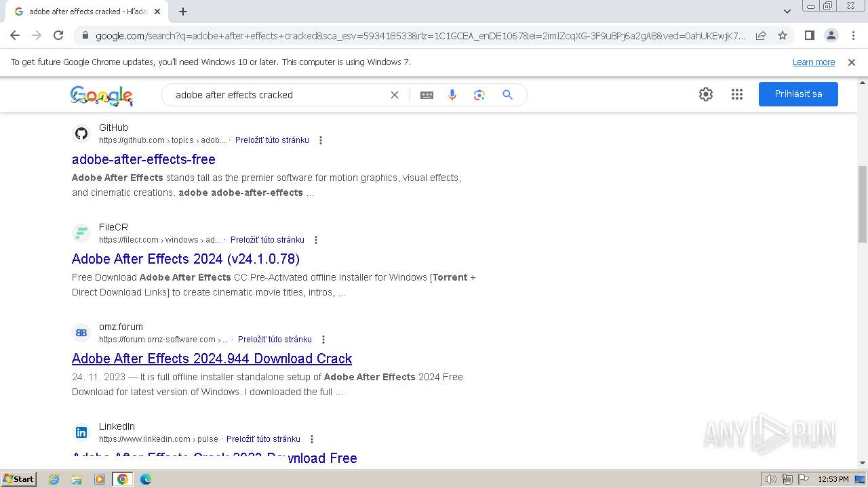Image resolution: width=868 pixels, height=488 pixels.
Task: Clear the search box text
Action: click(395, 95)
